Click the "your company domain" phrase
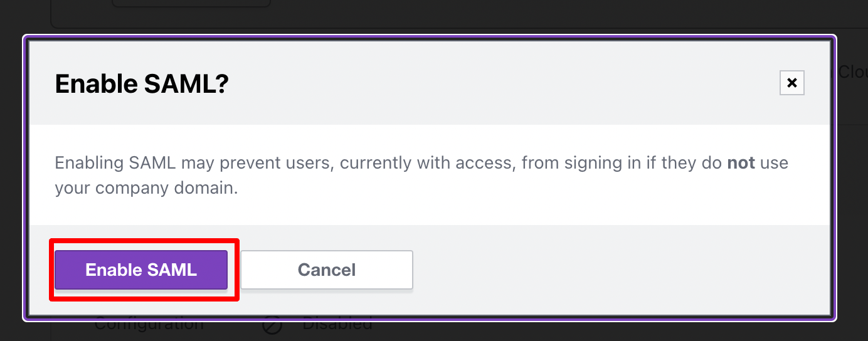The image size is (868, 341). 144,188
